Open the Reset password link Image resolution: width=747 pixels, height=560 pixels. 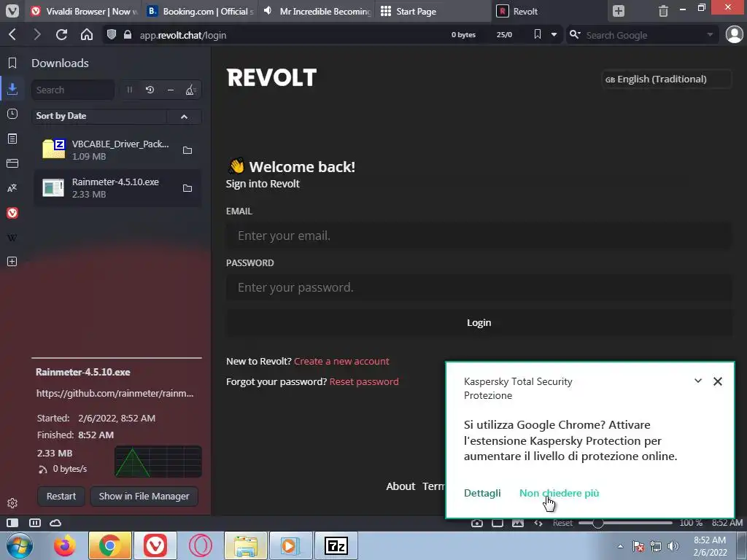pyautogui.click(x=364, y=382)
